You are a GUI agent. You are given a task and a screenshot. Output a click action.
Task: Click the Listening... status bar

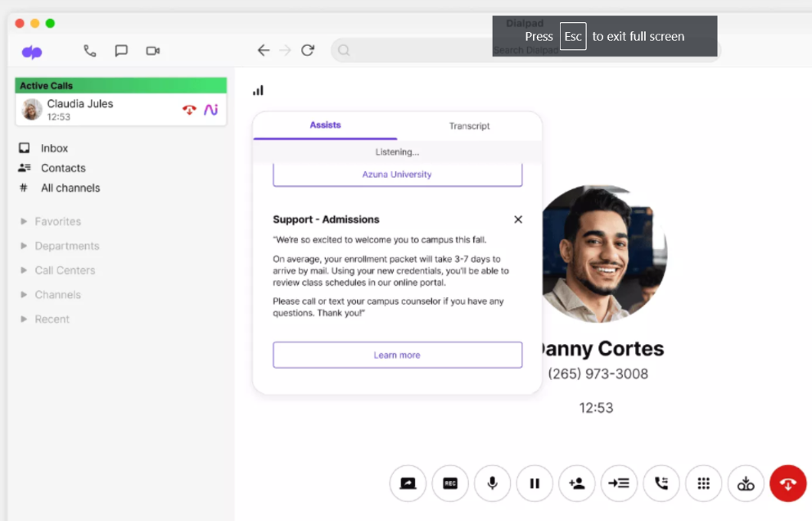(397, 152)
